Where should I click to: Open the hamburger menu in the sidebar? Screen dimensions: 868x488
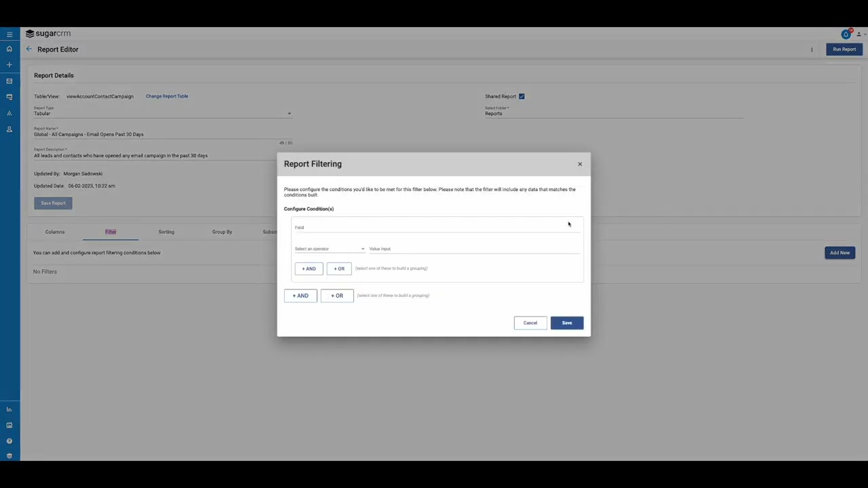tap(9, 34)
